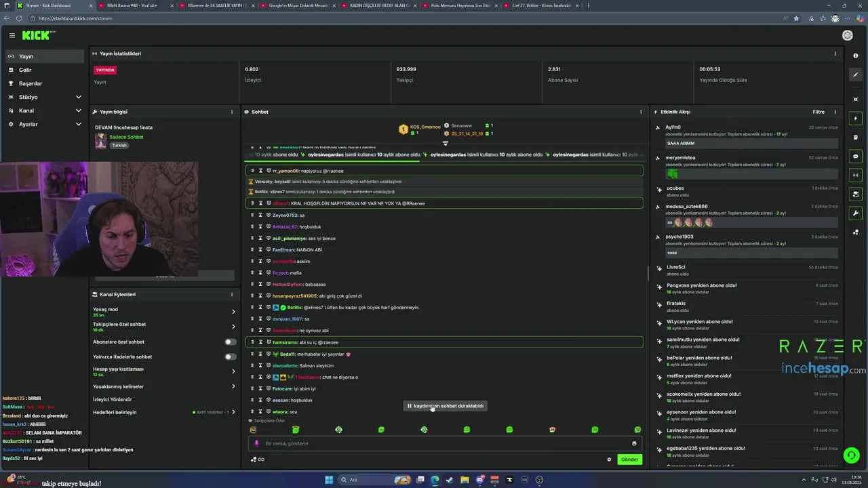Image resolution: width=868 pixels, height=488 pixels.
Task: Click the note icon in right sidebar
Action: pyautogui.click(x=856, y=137)
